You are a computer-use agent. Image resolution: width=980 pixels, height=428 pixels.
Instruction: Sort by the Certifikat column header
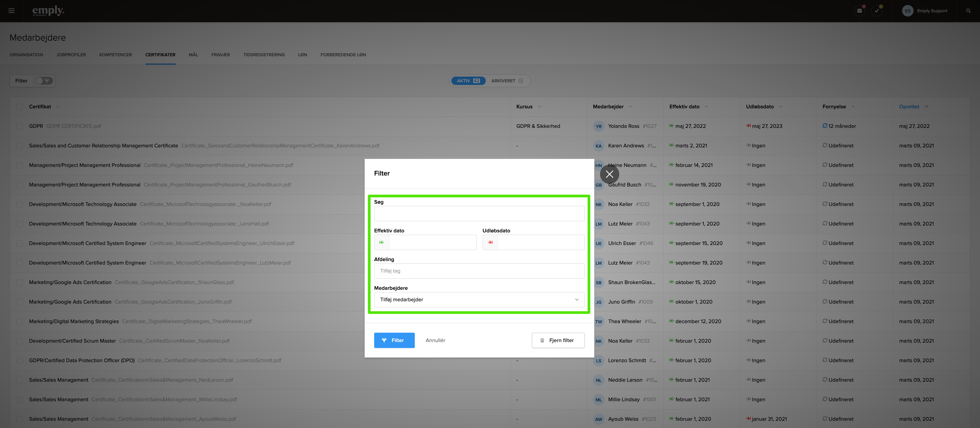click(40, 107)
